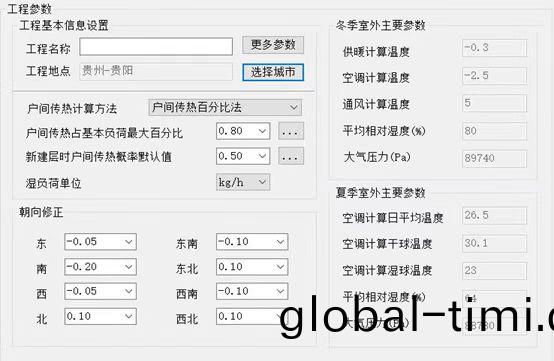Open the 东 orientation correction dropdown
The image size is (554, 361).
click(x=100, y=242)
